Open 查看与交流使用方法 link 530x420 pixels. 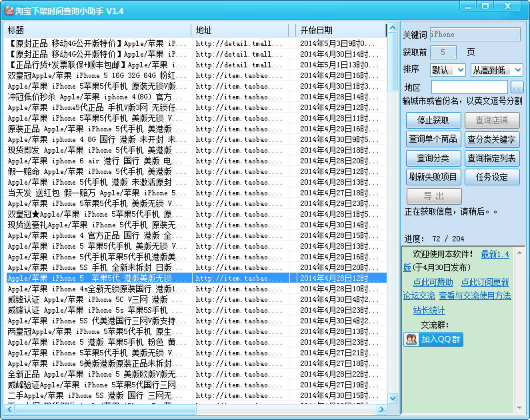pyautogui.click(x=475, y=296)
